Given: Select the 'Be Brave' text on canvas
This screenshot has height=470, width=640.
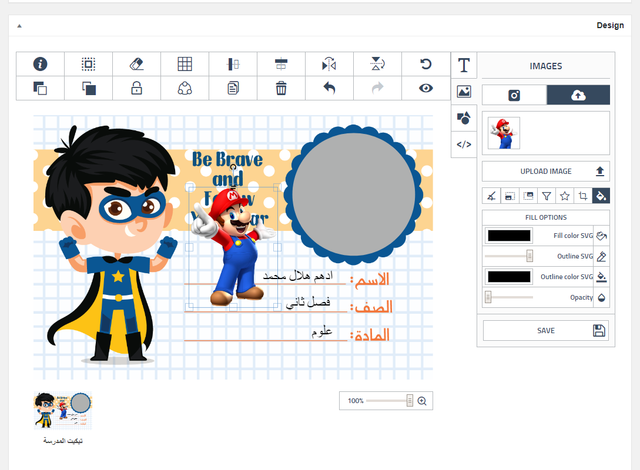Looking at the screenshot, I should [x=228, y=159].
